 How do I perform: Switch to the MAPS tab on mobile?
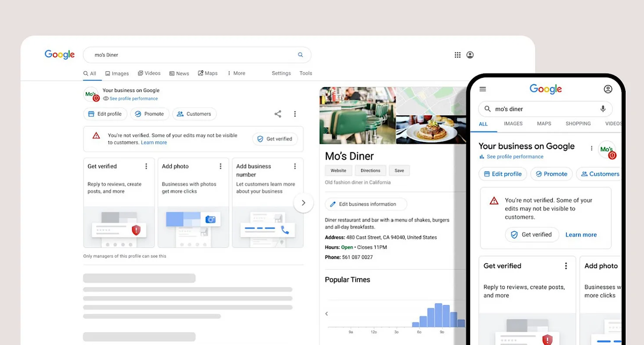tap(544, 123)
